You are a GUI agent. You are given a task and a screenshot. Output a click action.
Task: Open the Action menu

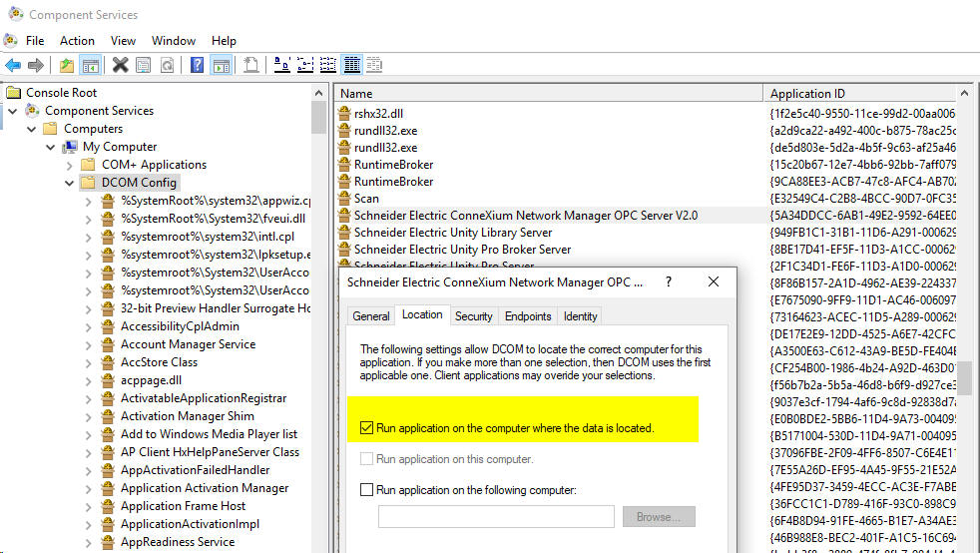(x=77, y=41)
